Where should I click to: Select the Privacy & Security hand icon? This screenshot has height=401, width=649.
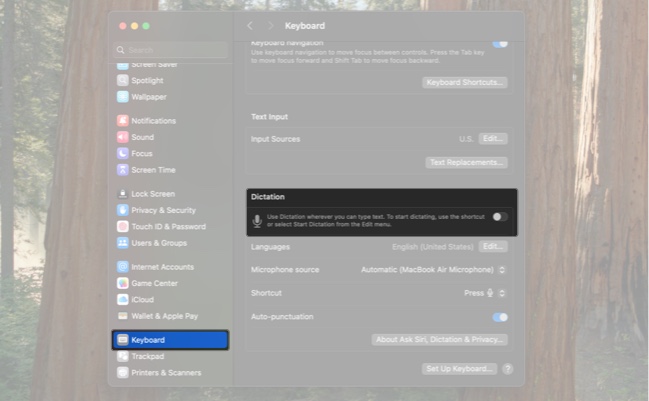point(123,210)
